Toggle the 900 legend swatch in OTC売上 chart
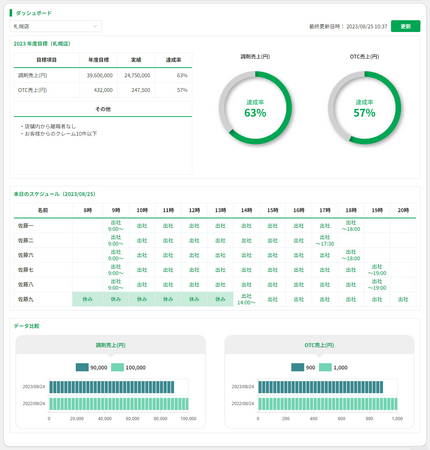Viewport: 430px width, 450px height. [x=297, y=367]
